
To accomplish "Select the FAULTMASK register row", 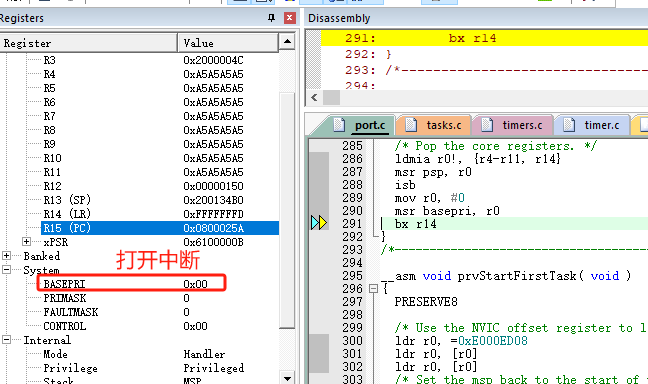I will pyautogui.click(x=160, y=312).
